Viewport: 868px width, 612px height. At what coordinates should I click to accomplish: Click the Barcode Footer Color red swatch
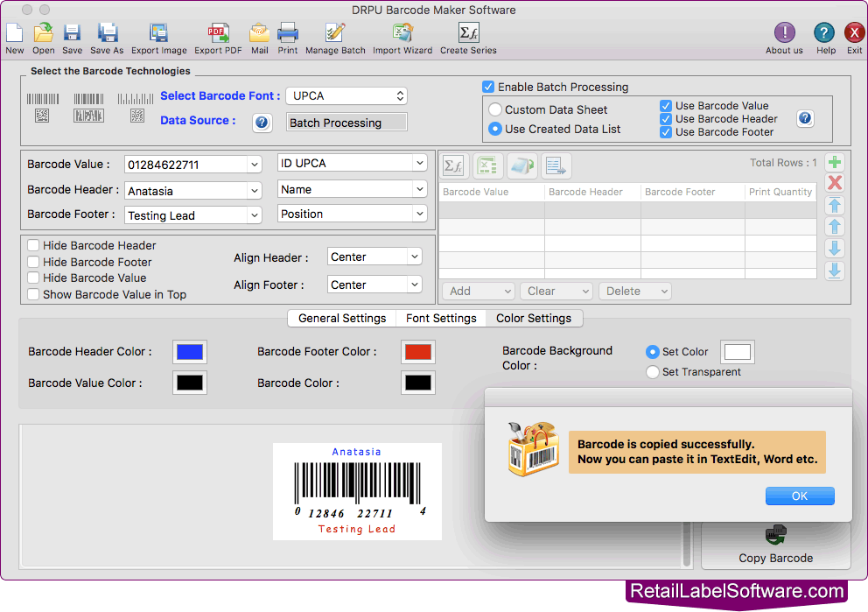(418, 352)
